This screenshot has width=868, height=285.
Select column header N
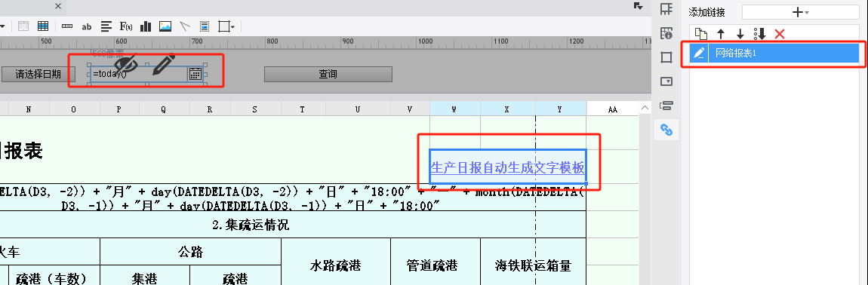(29, 109)
